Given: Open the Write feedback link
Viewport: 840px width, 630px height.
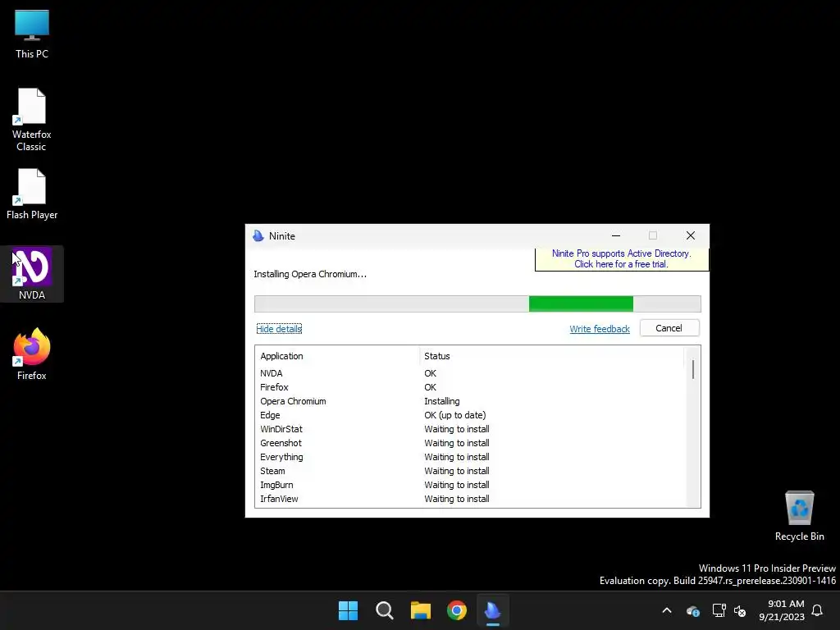Looking at the screenshot, I should [600, 329].
